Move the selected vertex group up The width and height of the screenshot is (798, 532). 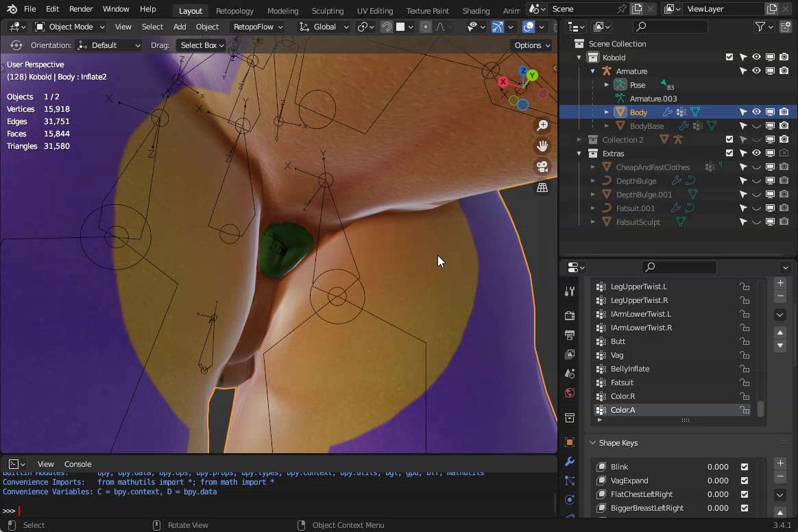click(x=780, y=332)
